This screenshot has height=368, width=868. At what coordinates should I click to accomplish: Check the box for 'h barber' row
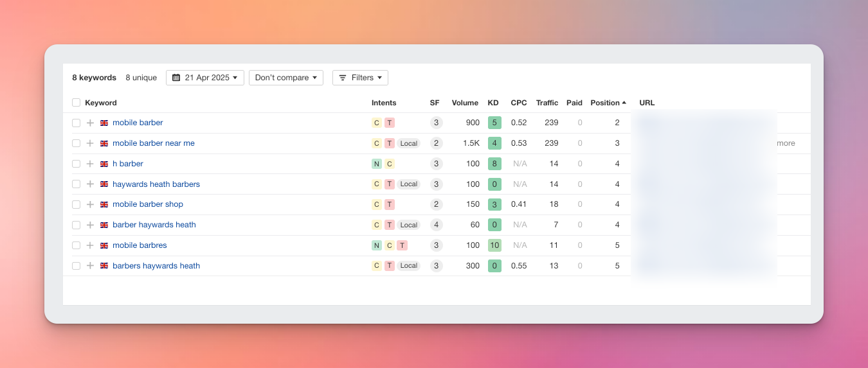point(77,164)
